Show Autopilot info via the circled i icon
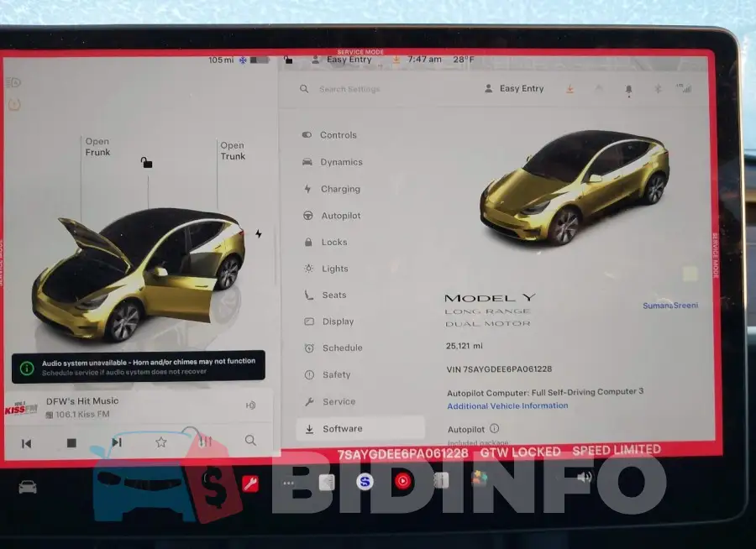Image resolution: width=756 pixels, height=549 pixels. click(x=494, y=428)
